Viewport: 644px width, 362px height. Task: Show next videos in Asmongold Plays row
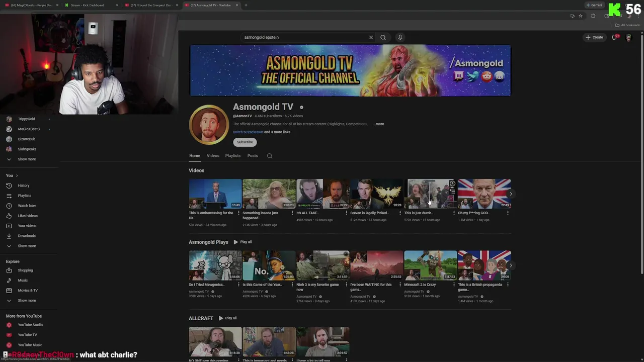click(511, 265)
